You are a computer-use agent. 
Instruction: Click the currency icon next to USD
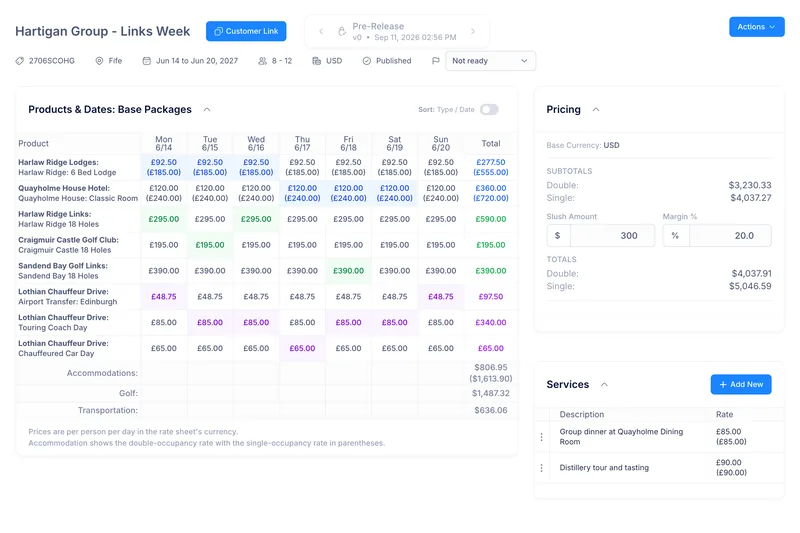[316, 61]
